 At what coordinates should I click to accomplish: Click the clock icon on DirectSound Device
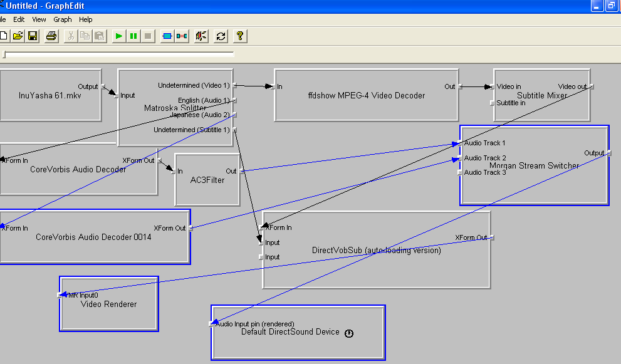tap(349, 333)
